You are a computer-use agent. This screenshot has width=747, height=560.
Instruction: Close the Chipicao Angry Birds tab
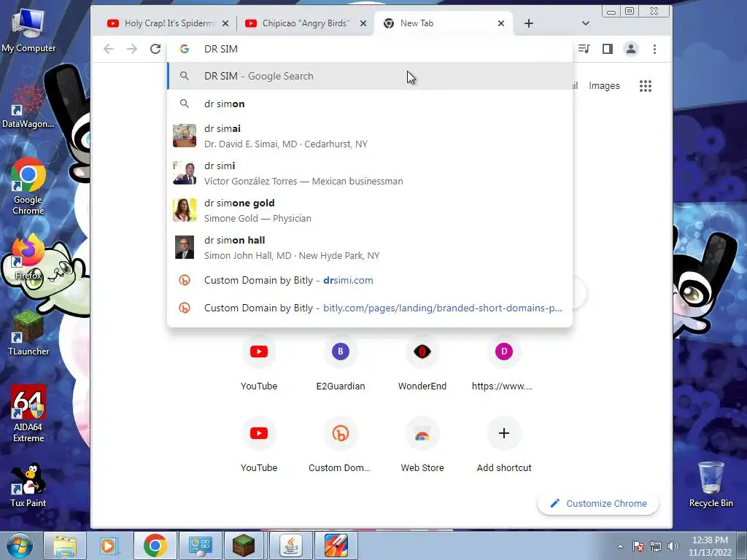click(363, 23)
